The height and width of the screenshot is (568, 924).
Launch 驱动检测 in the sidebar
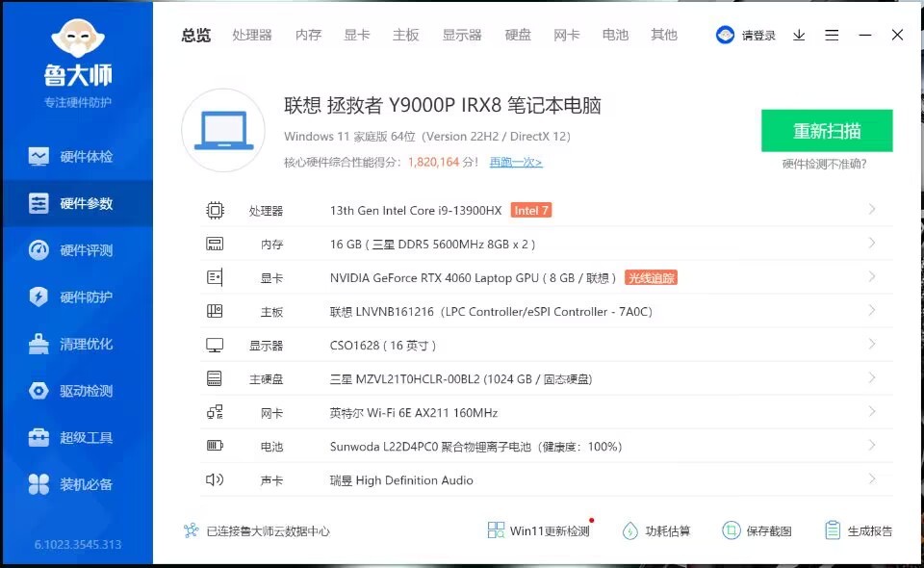click(x=77, y=391)
